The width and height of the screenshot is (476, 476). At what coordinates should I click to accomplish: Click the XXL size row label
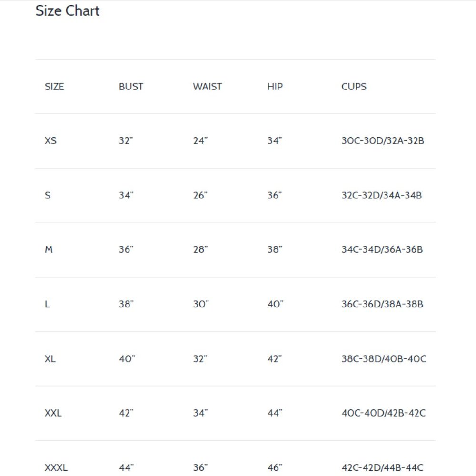click(53, 413)
